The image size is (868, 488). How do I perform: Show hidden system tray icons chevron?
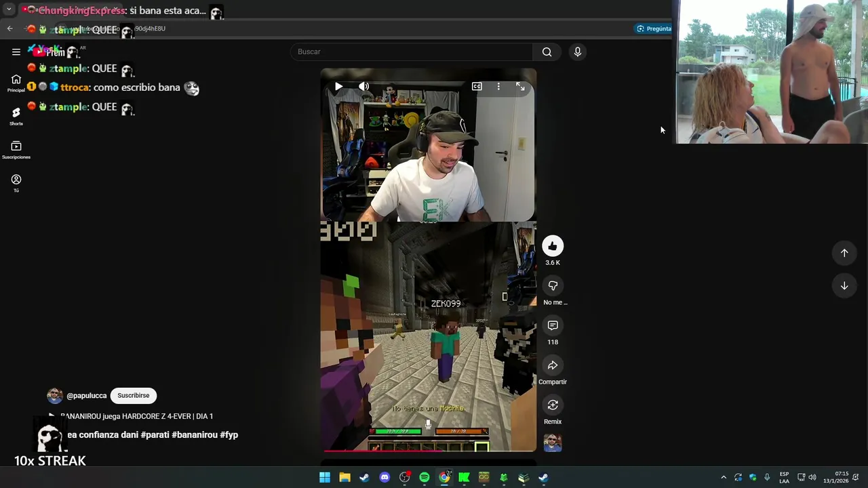[724, 478]
